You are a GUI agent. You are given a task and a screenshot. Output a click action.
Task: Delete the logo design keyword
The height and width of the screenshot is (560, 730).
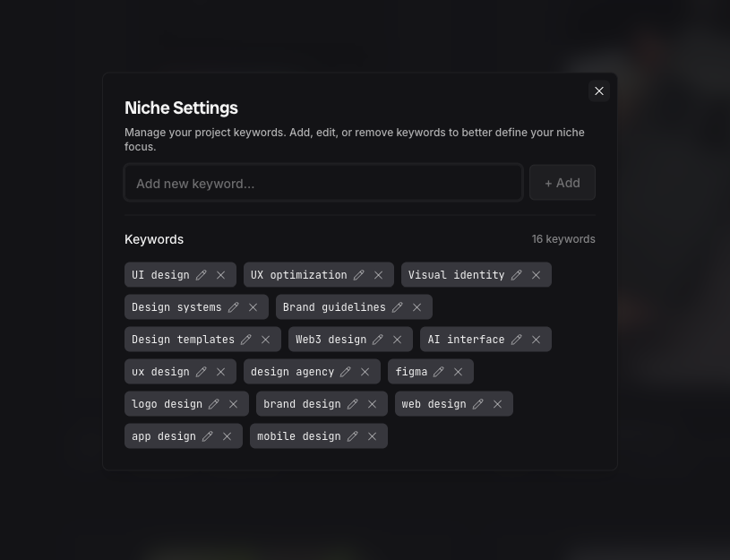click(x=233, y=404)
